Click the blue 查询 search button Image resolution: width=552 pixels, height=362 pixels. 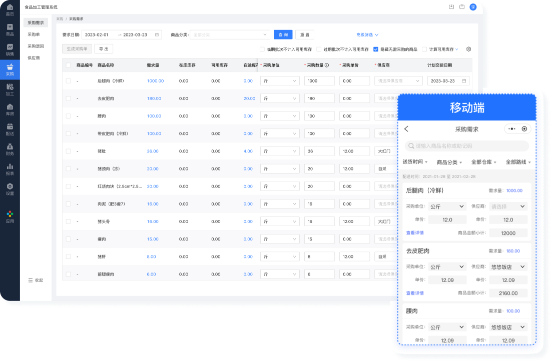click(x=283, y=35)
